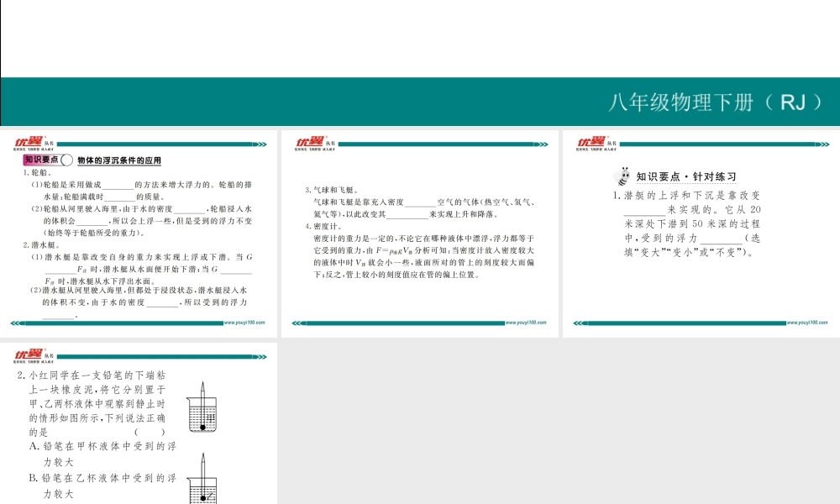Open www.youyi100.com link on the first slide

click(x=244, y=323)
